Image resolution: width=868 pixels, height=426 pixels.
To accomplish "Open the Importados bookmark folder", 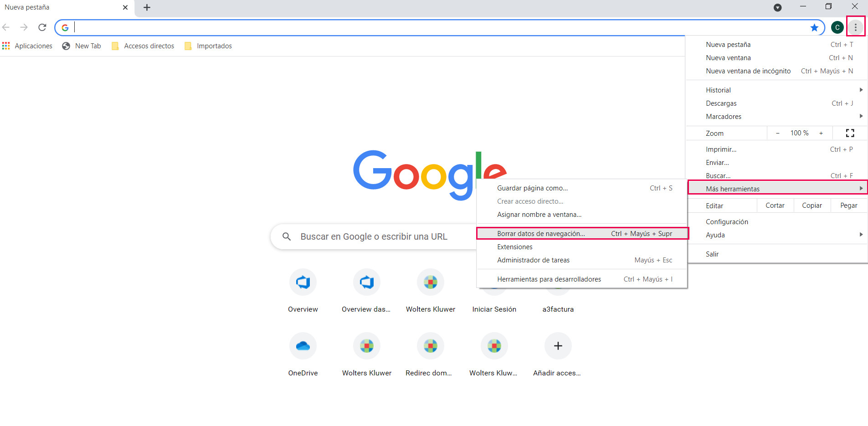I will [208, 46].
